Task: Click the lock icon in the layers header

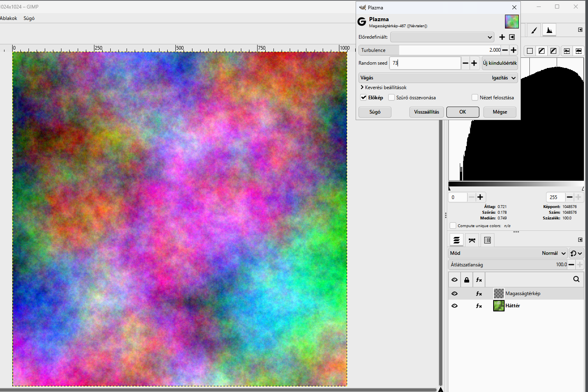Action: (x=467, y=280)
